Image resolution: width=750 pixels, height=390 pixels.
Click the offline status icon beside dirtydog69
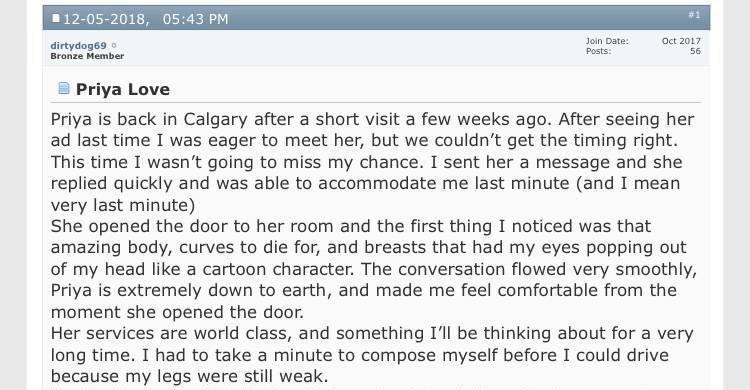pyautogui.click(x=114, y=45)
